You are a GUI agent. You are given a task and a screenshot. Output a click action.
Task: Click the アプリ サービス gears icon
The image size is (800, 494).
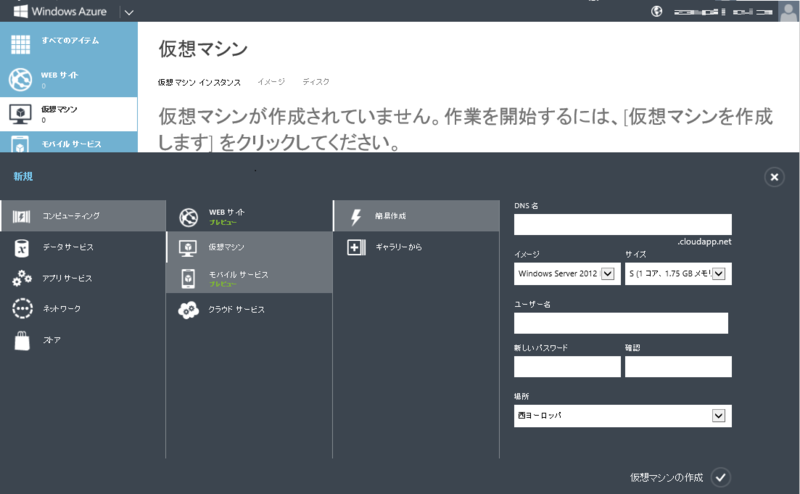tap(22, 278)
